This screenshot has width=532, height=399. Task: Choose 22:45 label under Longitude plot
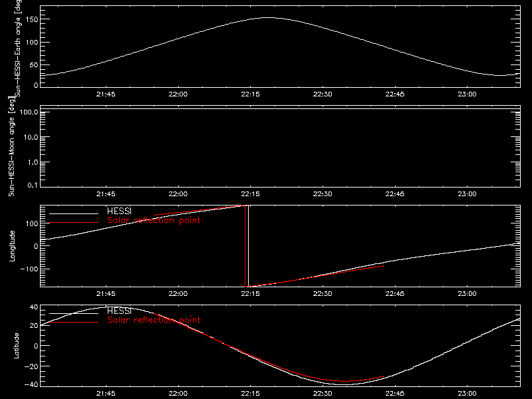(394, 294)
